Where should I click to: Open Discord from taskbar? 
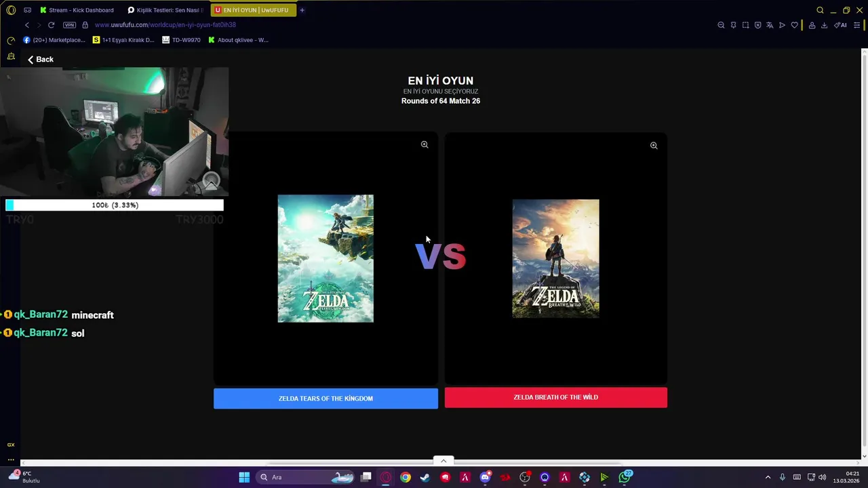pyautogui.click(x=485, y=477)
